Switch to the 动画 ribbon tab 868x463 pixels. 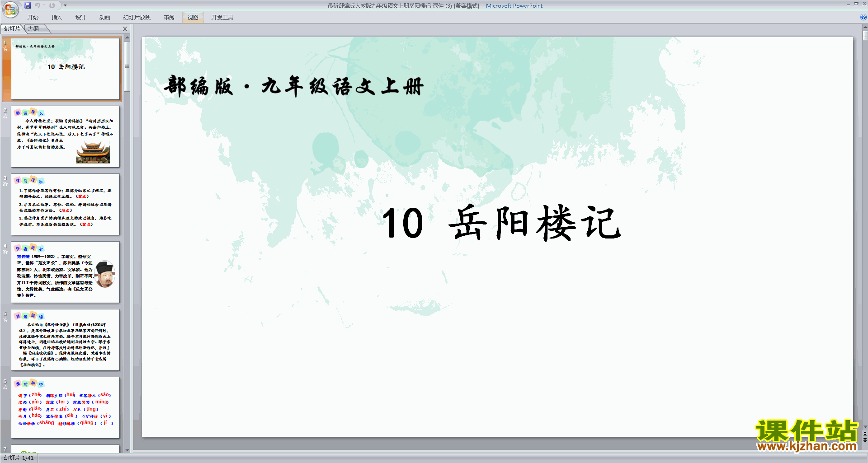click(x=104, y=18)
